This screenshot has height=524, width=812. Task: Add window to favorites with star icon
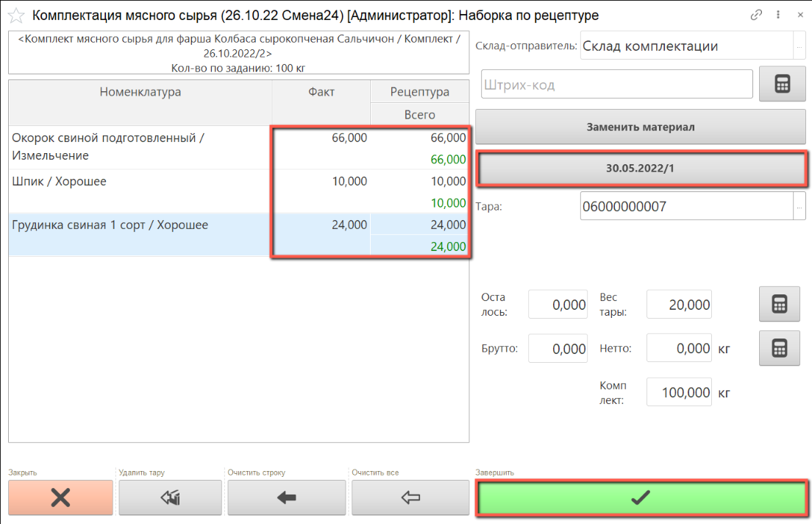15,15
